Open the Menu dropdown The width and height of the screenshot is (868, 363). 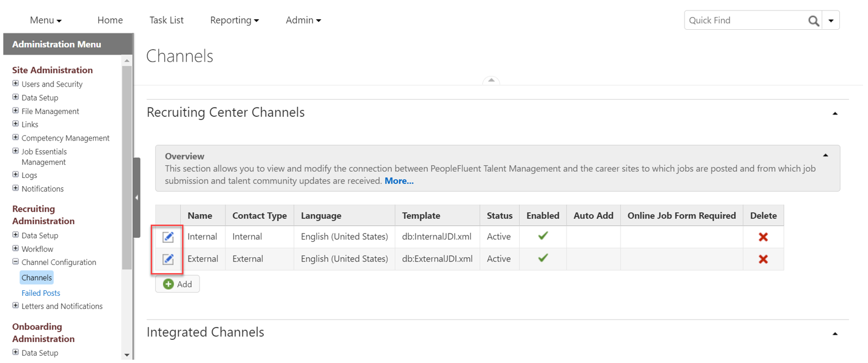46,20
